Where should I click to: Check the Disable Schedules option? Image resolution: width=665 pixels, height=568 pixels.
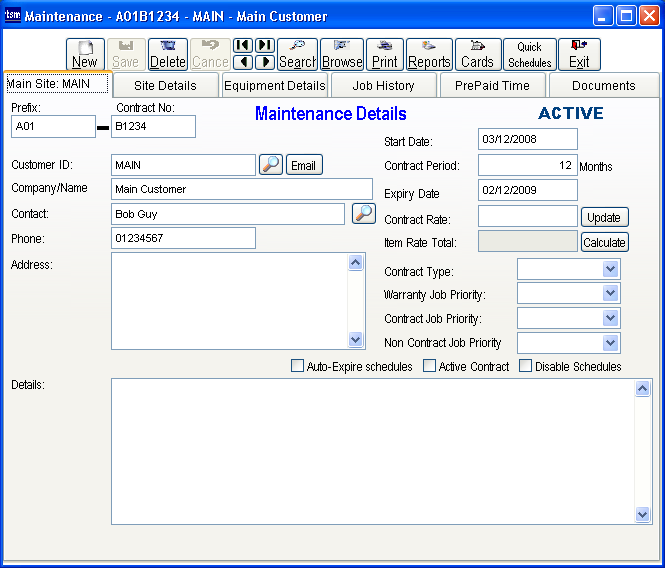coord(525,366)
